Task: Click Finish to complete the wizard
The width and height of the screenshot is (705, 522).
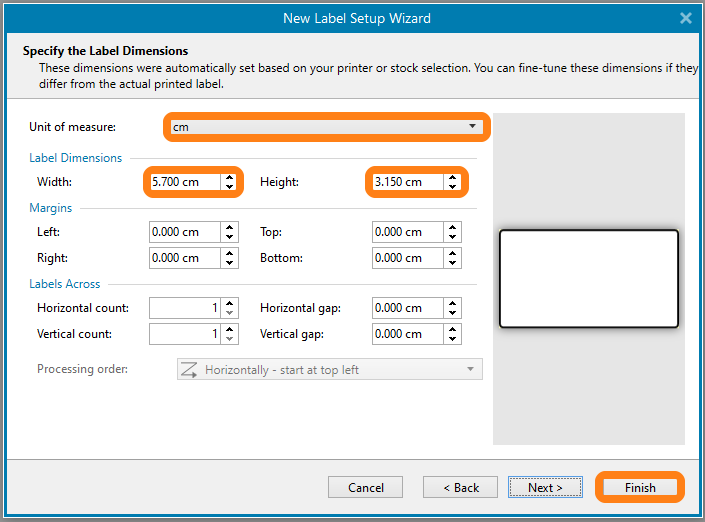Action: click(x=640, y=488)
